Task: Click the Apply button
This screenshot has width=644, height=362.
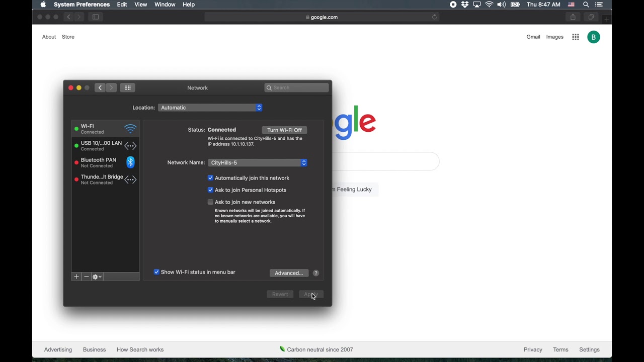Action: [311, 294]
